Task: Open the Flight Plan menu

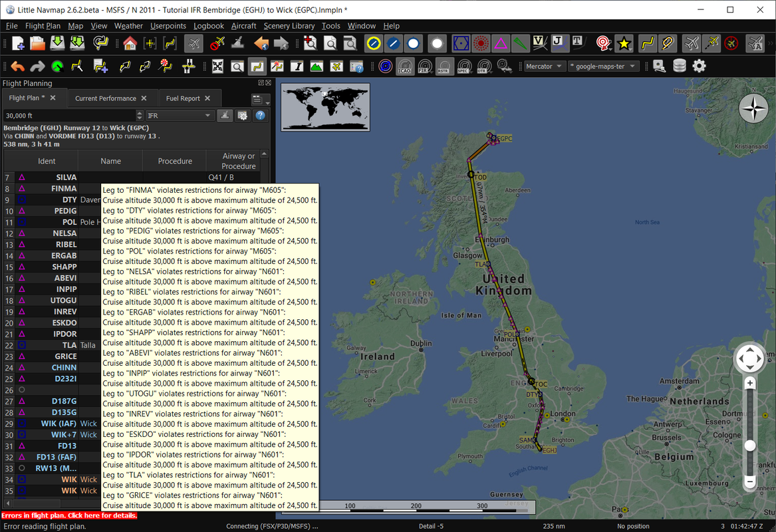Action: click(43, 26)
